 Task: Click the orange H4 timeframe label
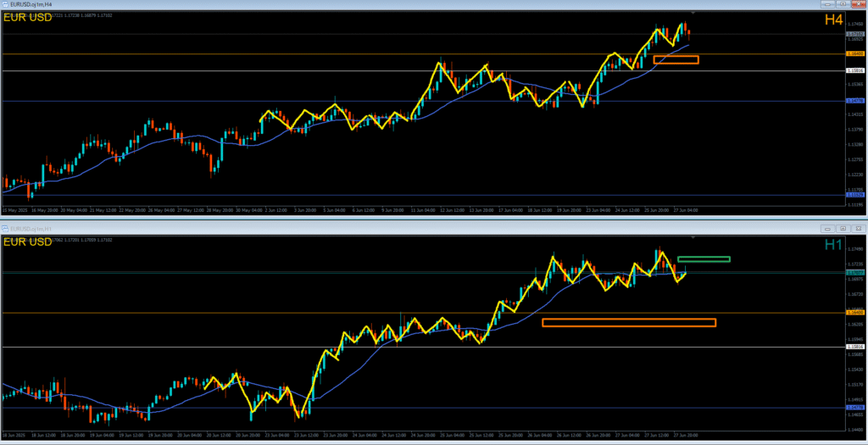[x=834, y=19]
